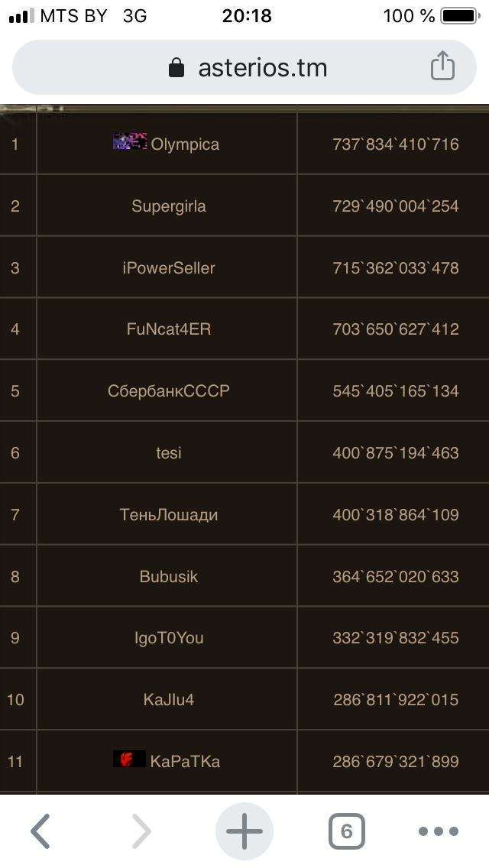Image resolution: width=489 pixels, height=868 pixels.
Task: Tap the forward arrow in toolbar
Action: pyautogui.click(x=141, y=831)
